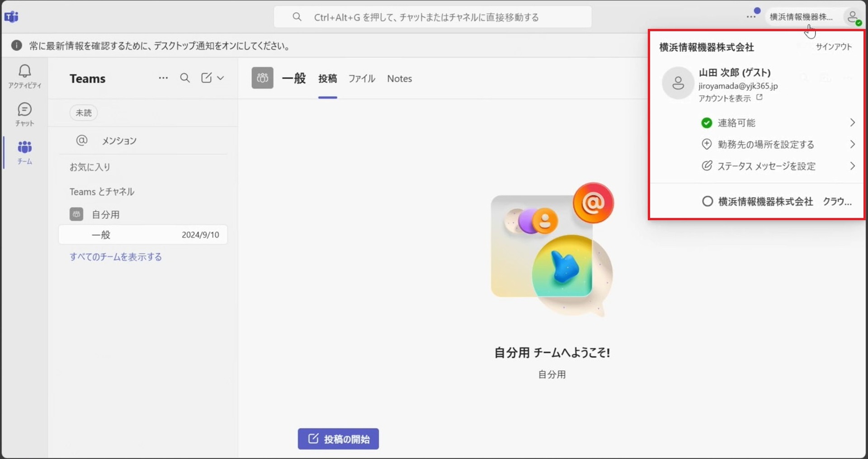The width and height of the screenshot is (868, 459).
Task: Switch to the 投稿 tab
Action: (x=328, y=79)
